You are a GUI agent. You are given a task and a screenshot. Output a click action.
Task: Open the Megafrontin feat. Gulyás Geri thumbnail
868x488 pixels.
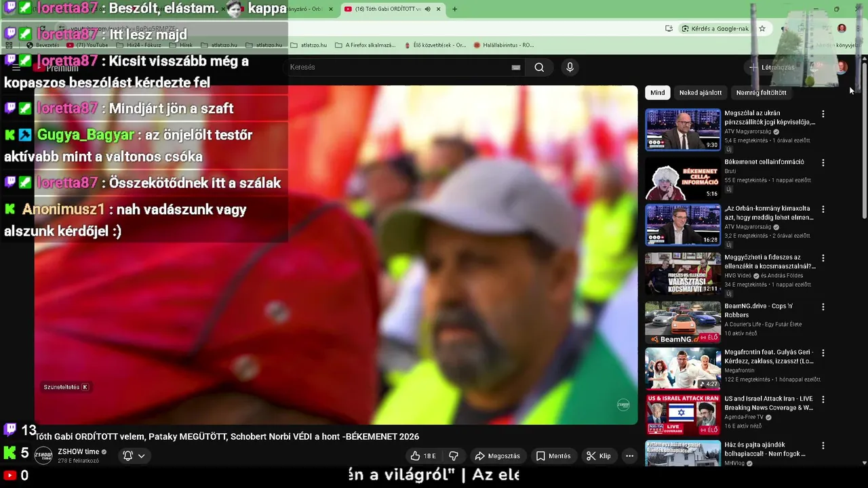[x=683, y=368]
